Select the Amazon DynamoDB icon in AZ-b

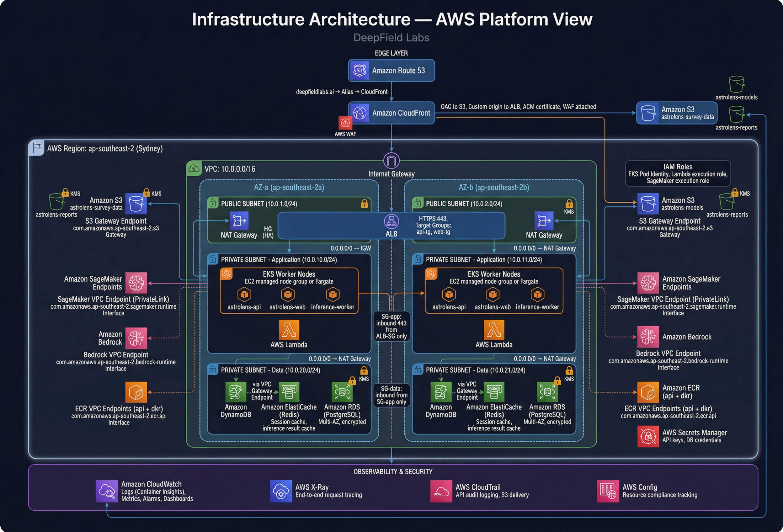point(441,392)
